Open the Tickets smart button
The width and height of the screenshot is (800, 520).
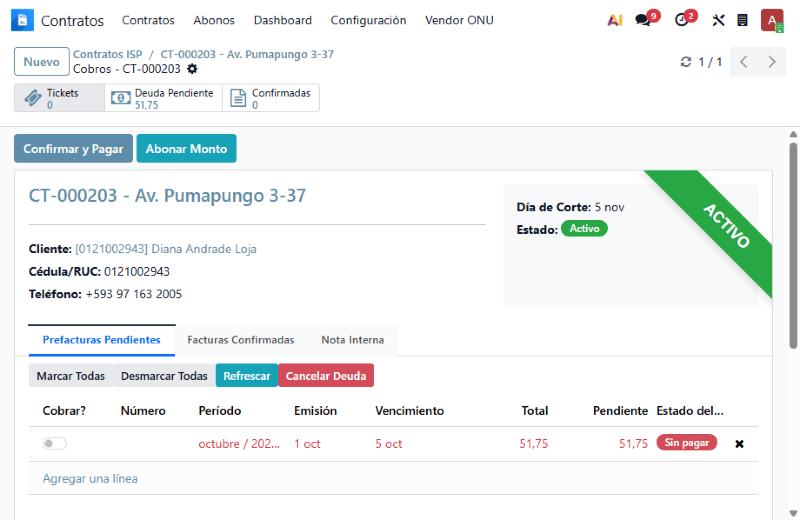click(x=59, y=98)
